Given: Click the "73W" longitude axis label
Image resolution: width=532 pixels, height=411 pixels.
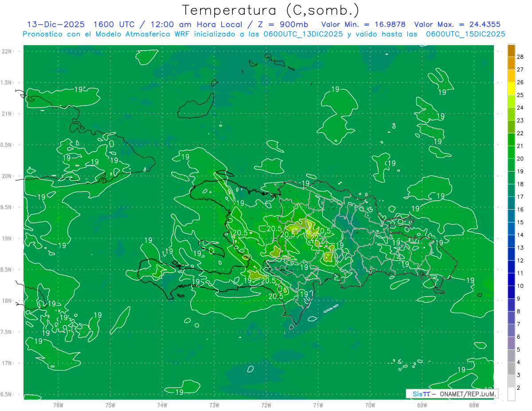Looking at the screenshot, I should [x=214, y=405].
